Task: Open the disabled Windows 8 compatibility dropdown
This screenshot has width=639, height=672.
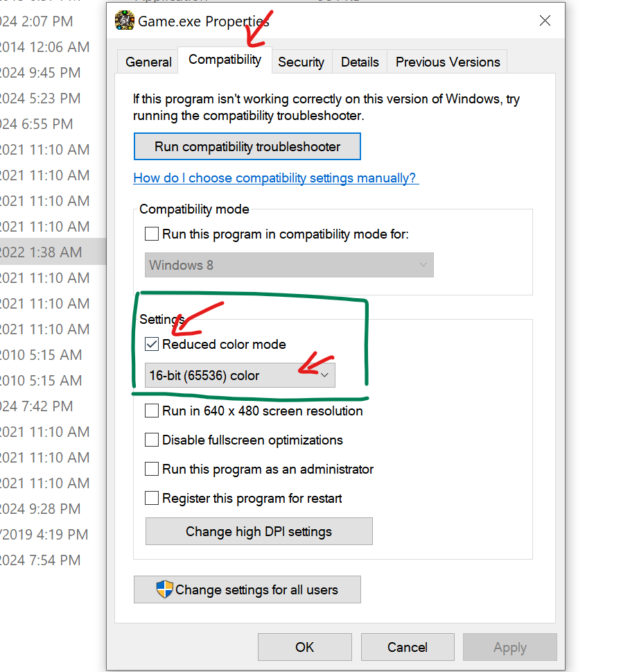Action: (289, 265)
